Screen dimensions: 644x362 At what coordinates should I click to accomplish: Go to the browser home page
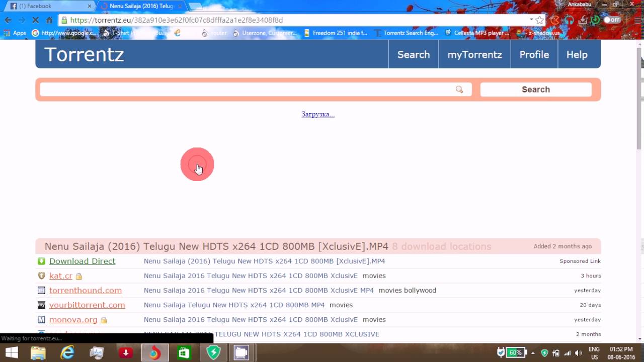pyautogui.click(x=49, y=20)
